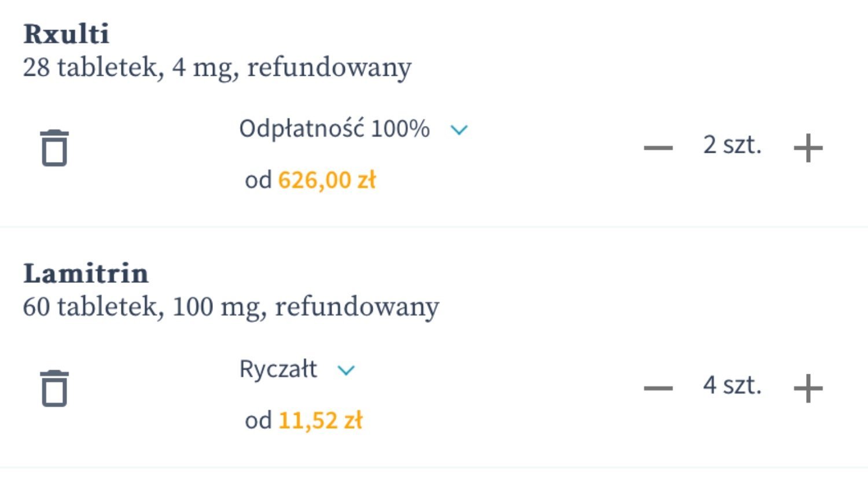Image resolution: width=868 pixels, height=486 pixels.
Task: Delete Rxulti using its trash icon
Action: click(x=54, y=148)
